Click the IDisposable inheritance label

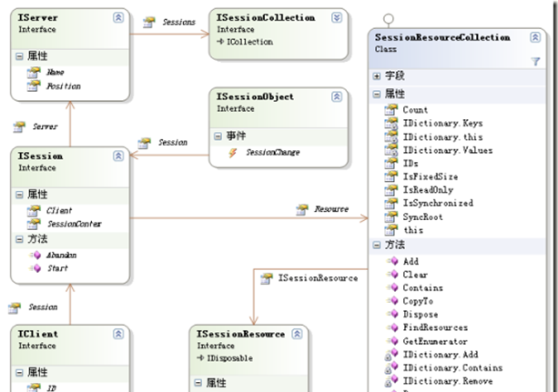coord(230,358)
